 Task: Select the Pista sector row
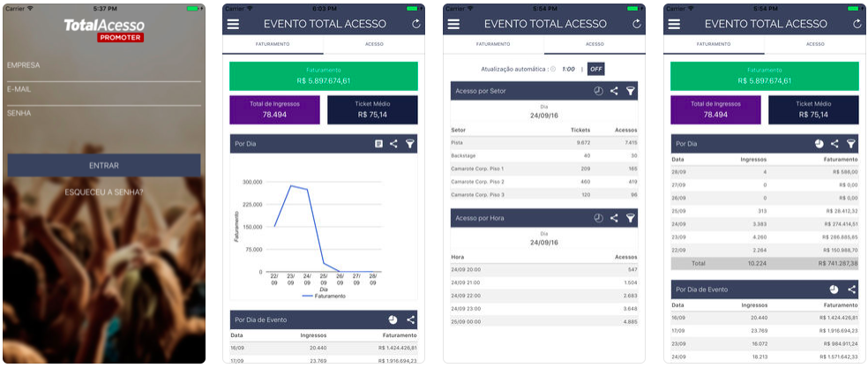point(544,143)
